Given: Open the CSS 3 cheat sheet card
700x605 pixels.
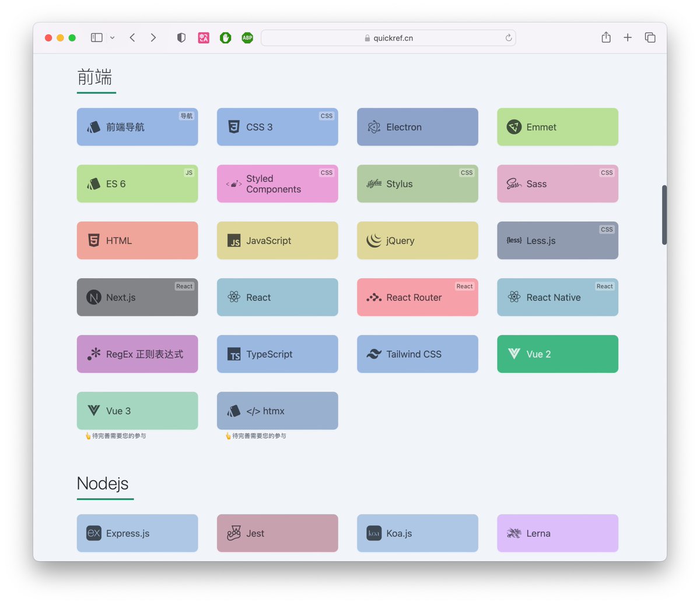Looking at the screenshot, I should click(277, 127).
